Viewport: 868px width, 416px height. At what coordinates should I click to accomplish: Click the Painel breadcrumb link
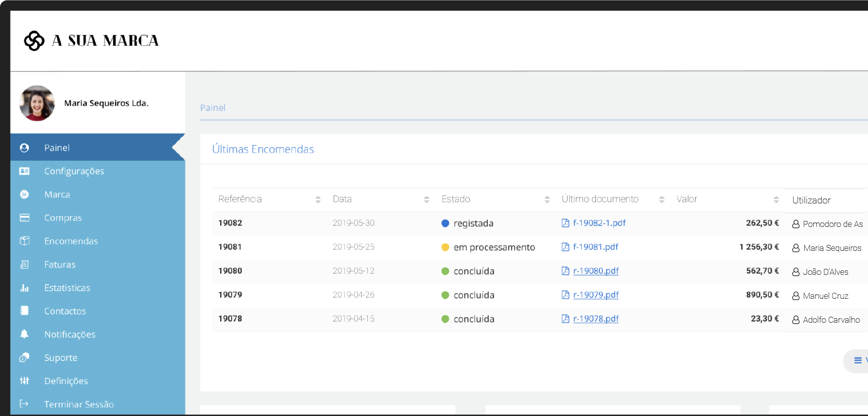point(213,108)
